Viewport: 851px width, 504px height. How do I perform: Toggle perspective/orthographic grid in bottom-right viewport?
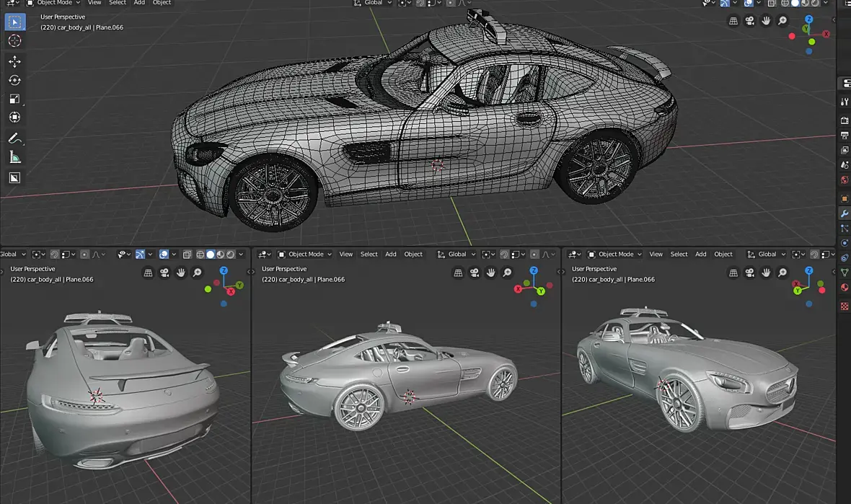tap(733, 273)
